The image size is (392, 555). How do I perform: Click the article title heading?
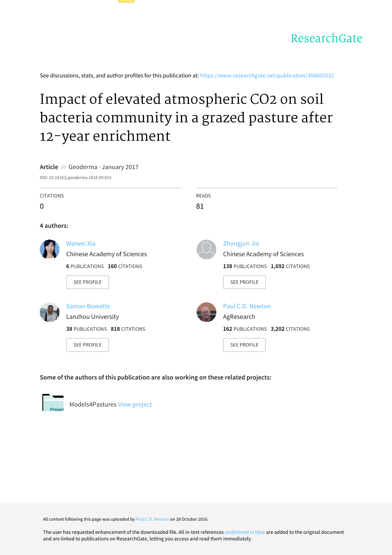click(186, 117)
